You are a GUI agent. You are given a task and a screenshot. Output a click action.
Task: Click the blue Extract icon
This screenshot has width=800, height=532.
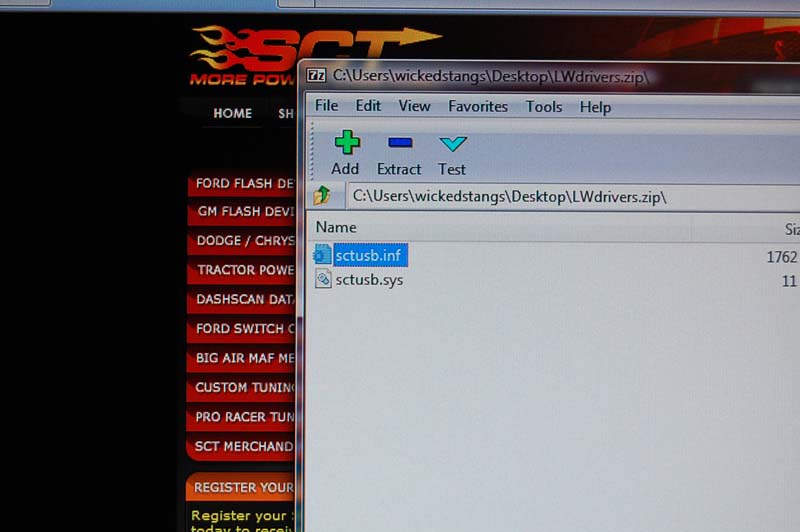pyautogui.click(x=400, y=142)
